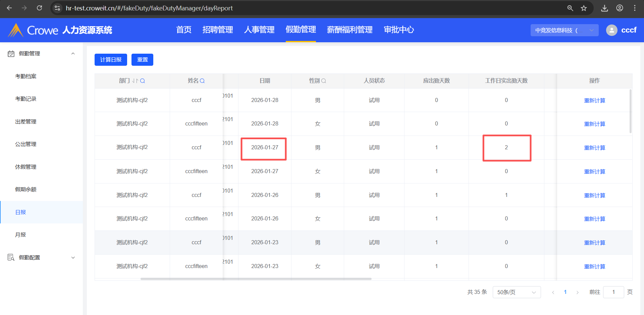
Task: Click the search icon beside 性别 column header
Action: click(x=324, y=81)
